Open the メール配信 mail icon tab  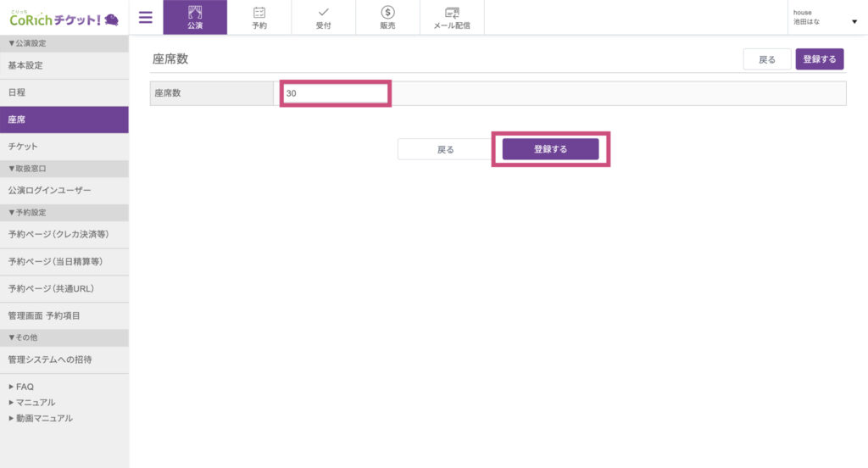452,18
